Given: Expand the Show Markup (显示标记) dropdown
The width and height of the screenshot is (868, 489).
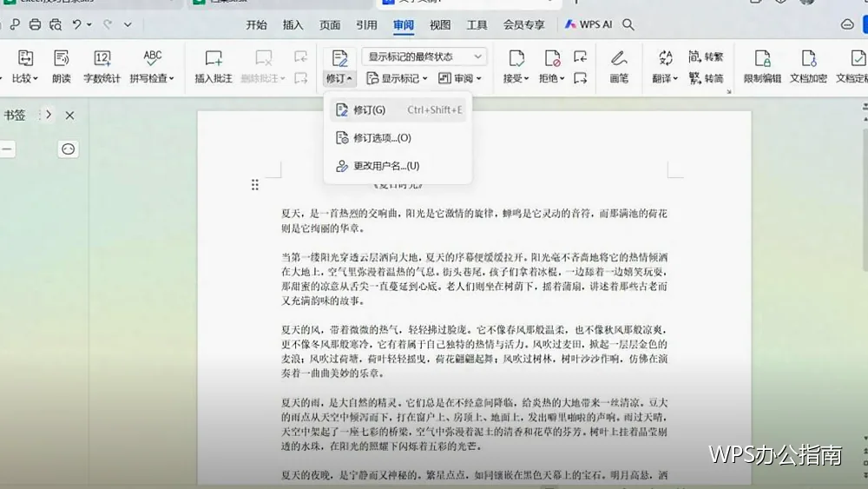Looking at the screenshot, I should tap(397, 79).
